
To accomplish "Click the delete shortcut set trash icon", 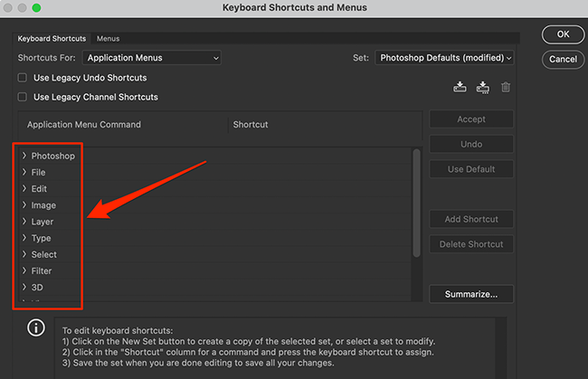I will (506, 87).
